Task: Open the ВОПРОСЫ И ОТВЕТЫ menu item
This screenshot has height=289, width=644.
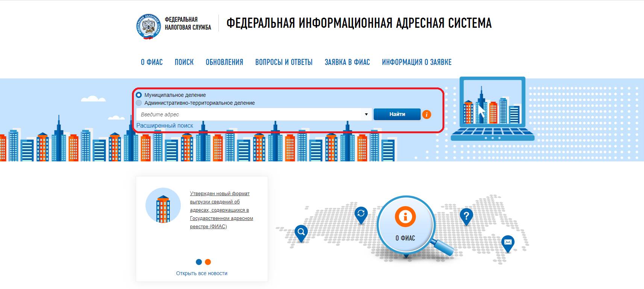Action: click(284, 62)
